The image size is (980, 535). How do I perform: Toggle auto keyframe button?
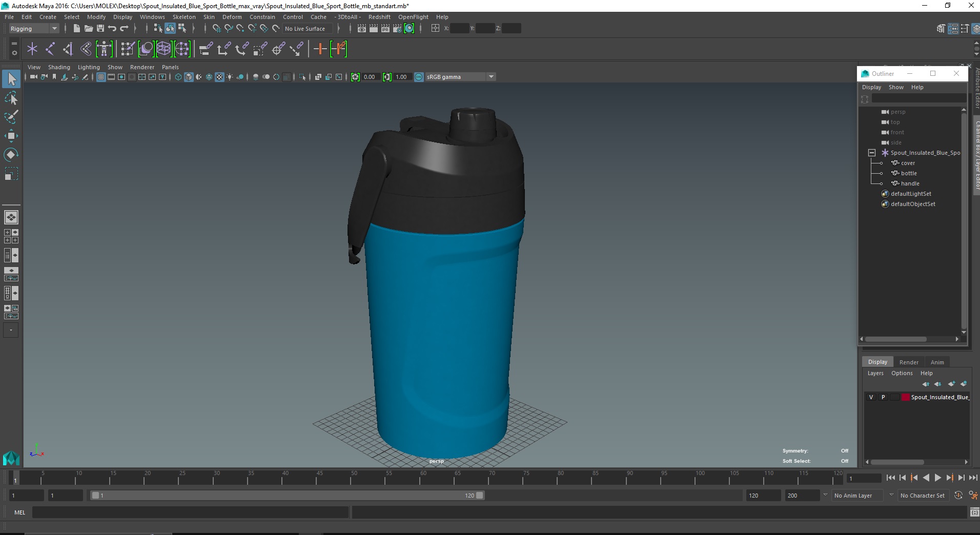point(958,496)
